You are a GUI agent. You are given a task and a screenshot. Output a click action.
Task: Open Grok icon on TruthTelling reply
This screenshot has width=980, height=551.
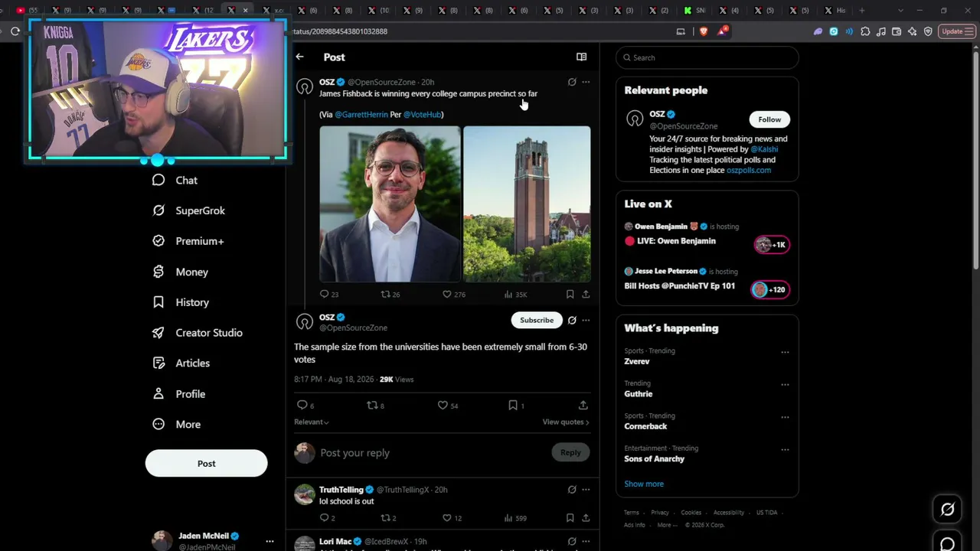click(572, 490)
